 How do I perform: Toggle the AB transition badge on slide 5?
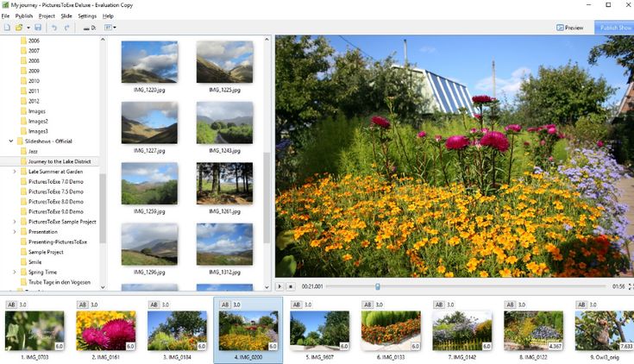(x=296, y=304)
